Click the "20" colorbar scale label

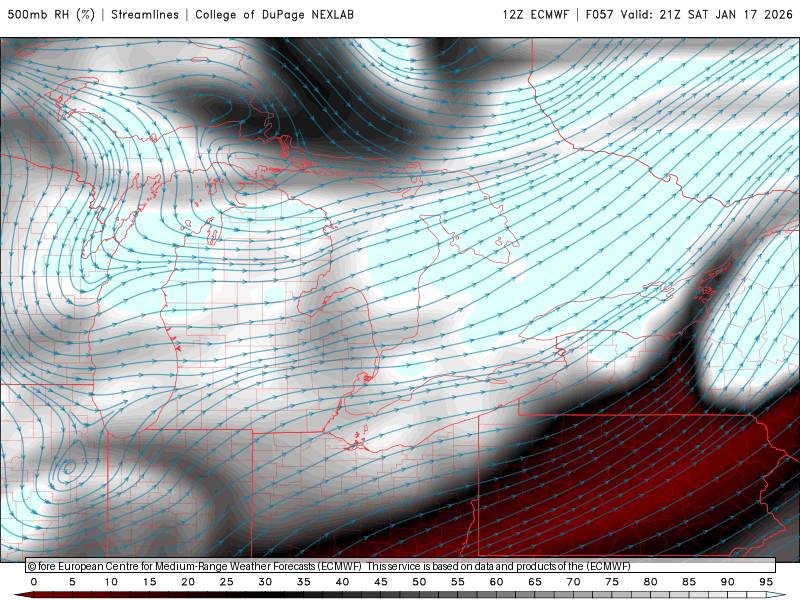(188, 582)
